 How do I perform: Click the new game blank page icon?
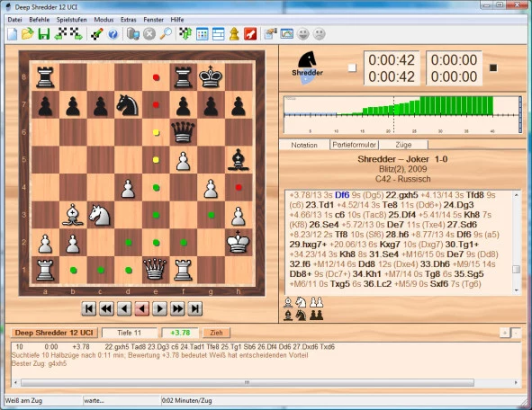[13, 34]
